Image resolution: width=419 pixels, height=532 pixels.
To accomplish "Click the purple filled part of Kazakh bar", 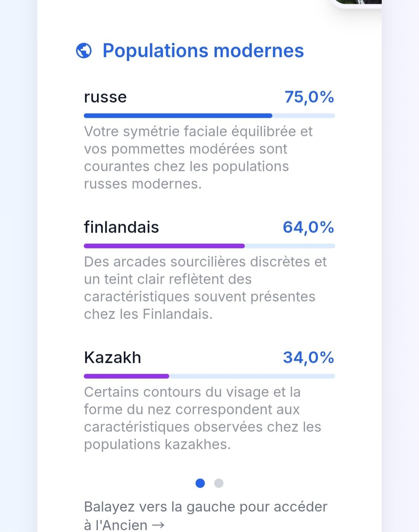I will point(126,376).
